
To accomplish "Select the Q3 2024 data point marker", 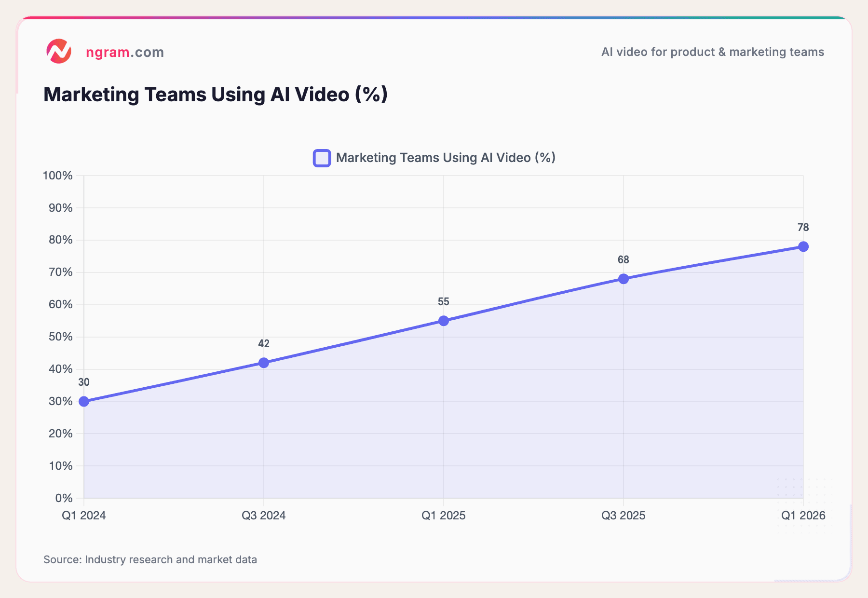I will tap(263, 362).
